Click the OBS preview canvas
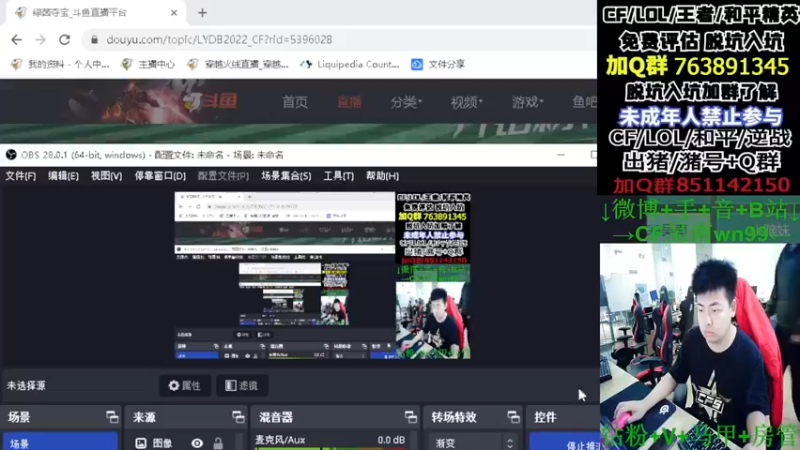The image size is (800, 450). click(x=322, y=276)
